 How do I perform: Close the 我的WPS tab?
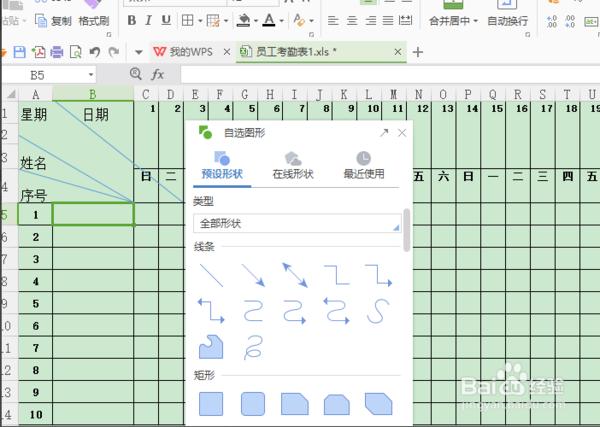[x=227, y=52]
